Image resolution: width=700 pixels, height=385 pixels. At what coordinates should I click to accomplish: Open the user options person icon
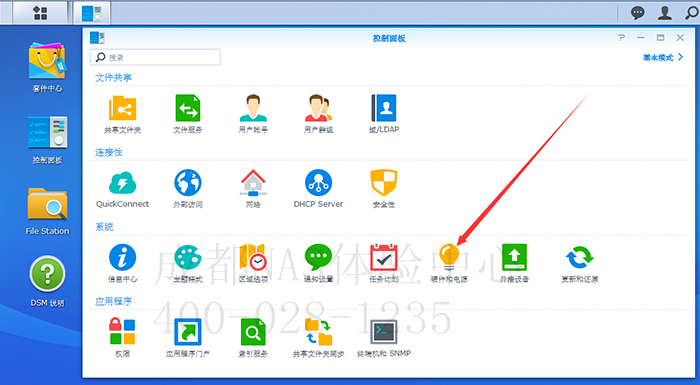(665, 13)
